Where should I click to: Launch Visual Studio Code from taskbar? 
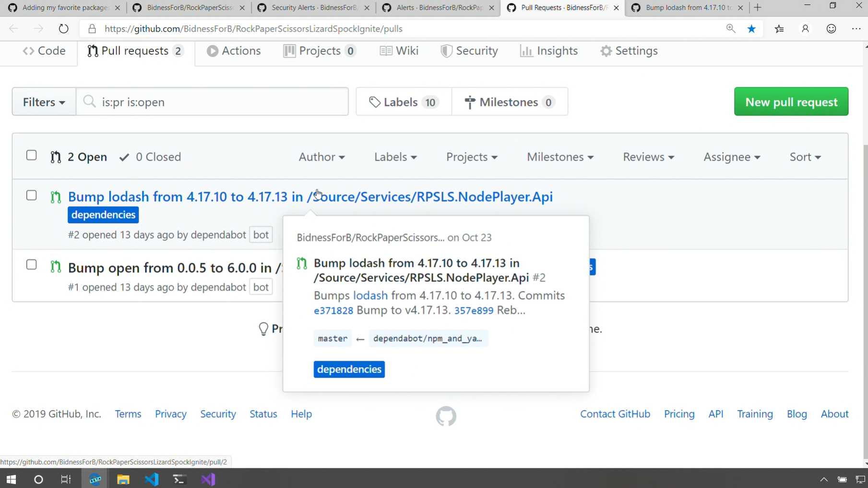tap(152, 479)
